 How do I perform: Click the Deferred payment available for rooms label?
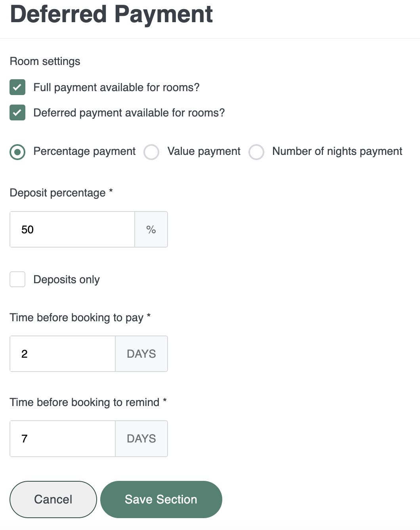(x=129, y=112)
